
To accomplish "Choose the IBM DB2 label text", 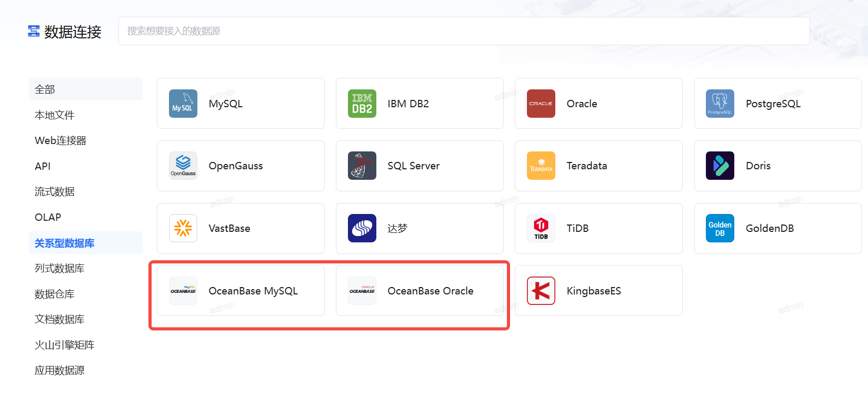I will pos(408,104).
